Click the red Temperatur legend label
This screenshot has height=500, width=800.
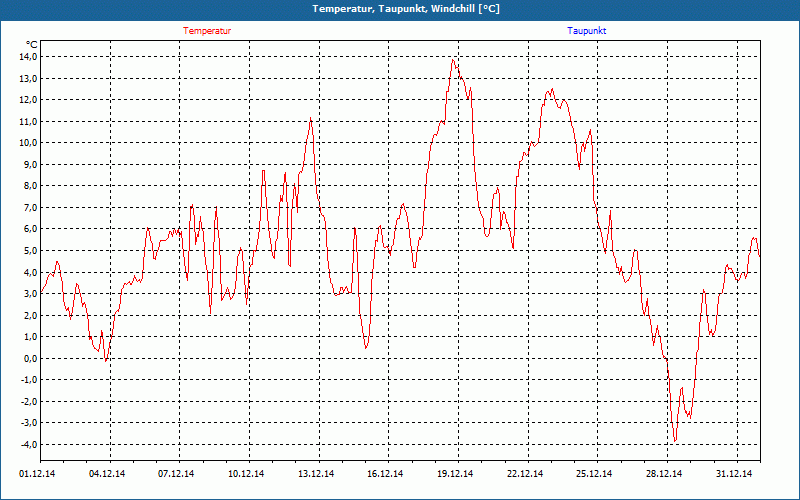207,31
